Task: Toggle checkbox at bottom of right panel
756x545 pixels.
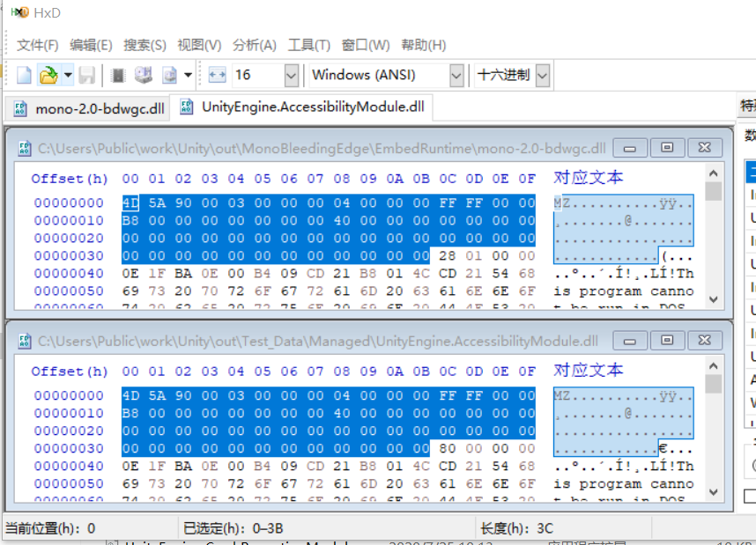Action: pyautogui.click(x=749, y=496)
